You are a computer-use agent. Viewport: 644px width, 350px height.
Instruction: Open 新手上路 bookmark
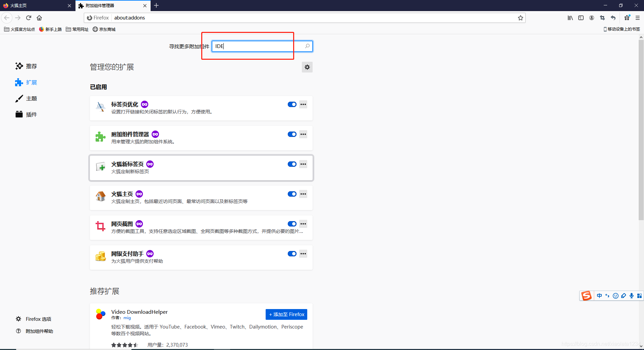(x=50, y=29)
